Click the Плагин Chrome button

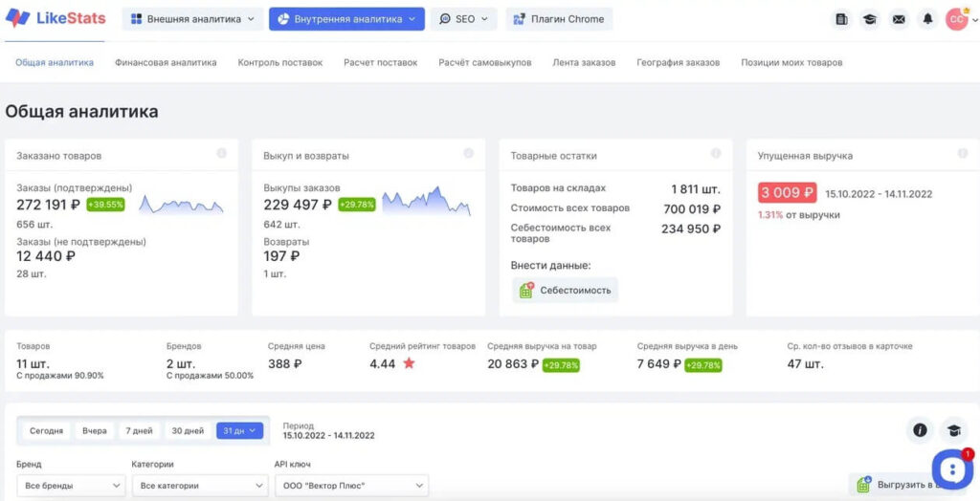point(559,19)
